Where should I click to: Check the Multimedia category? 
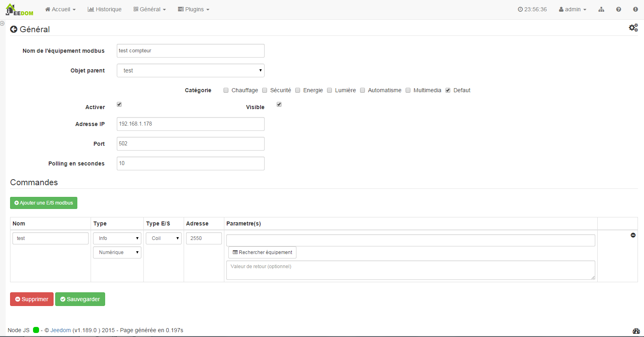[x=408, y=90]
